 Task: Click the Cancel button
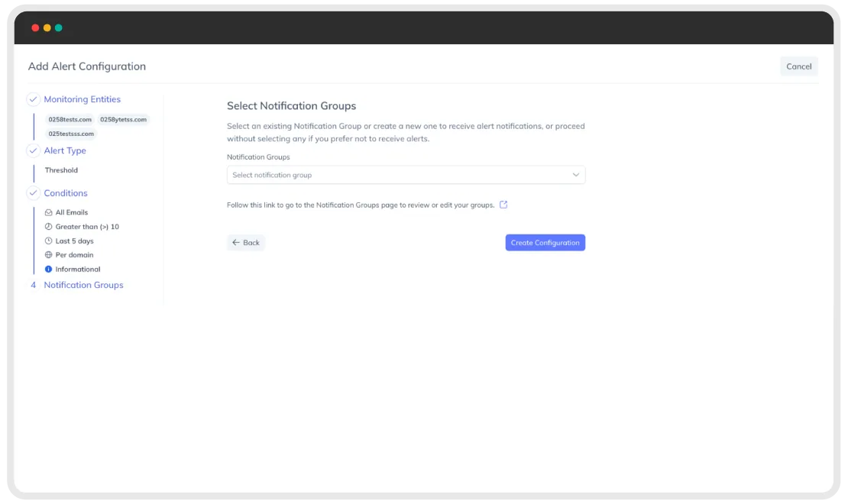point(799,66)
